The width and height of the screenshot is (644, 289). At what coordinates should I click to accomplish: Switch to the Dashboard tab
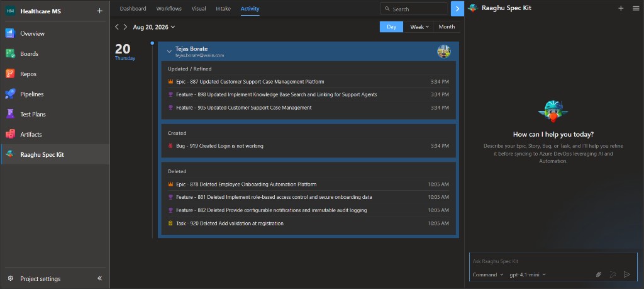tap(133, 9)
